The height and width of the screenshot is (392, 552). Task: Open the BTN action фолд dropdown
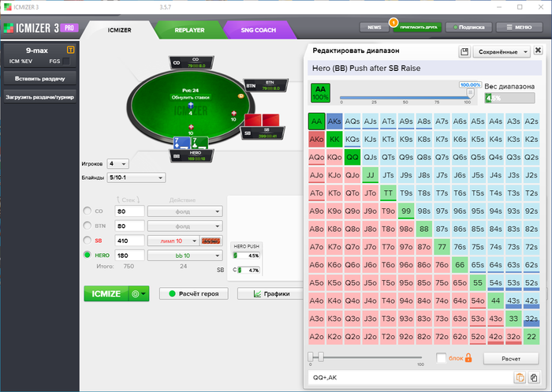[x=185, y=226]
